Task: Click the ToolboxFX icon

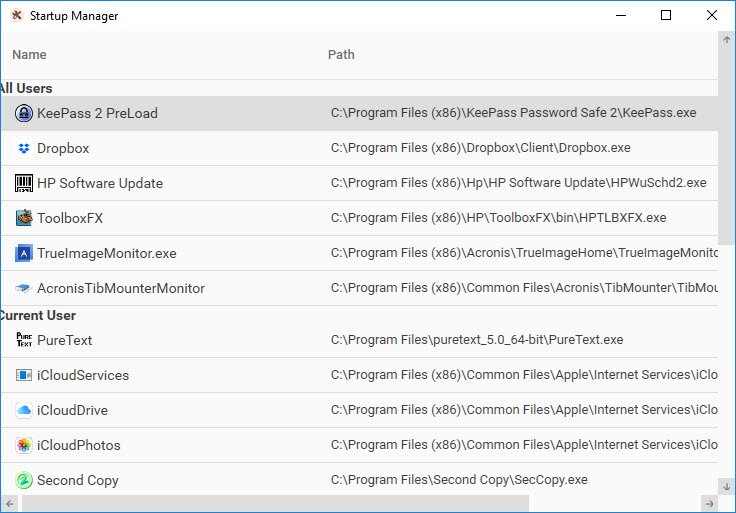Action: click(x=24, y=218)
